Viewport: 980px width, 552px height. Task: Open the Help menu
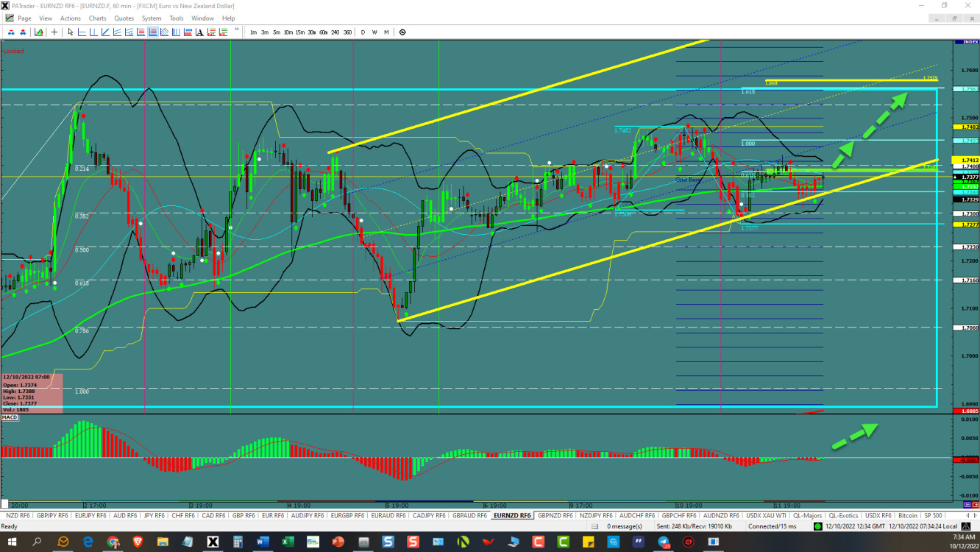point(228,18)
